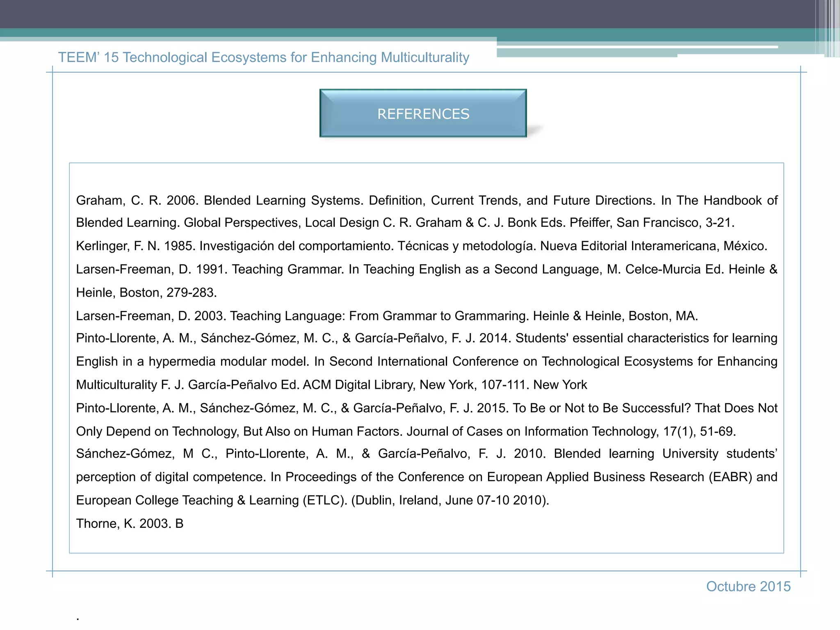Click the Larsen-Freeman, D. 2003 Teaching Language reference
Viewport: 840px width, 630px height.
[387, 316]
